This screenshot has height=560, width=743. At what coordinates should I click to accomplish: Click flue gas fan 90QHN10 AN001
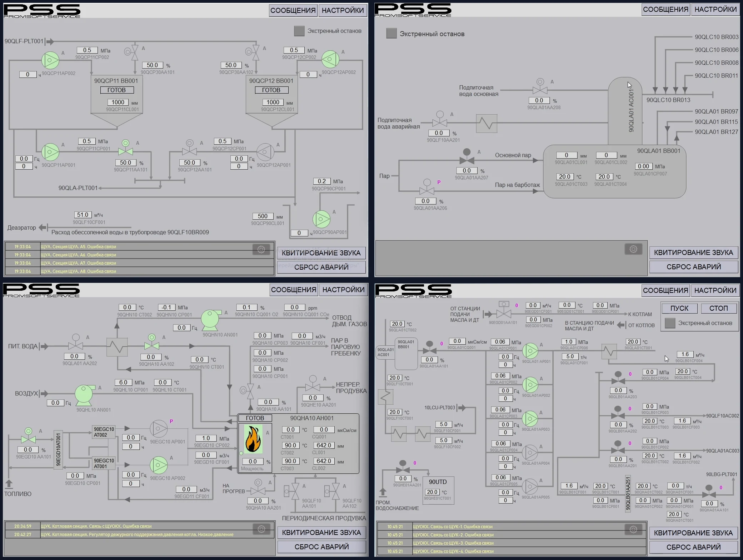click(210, 320)
